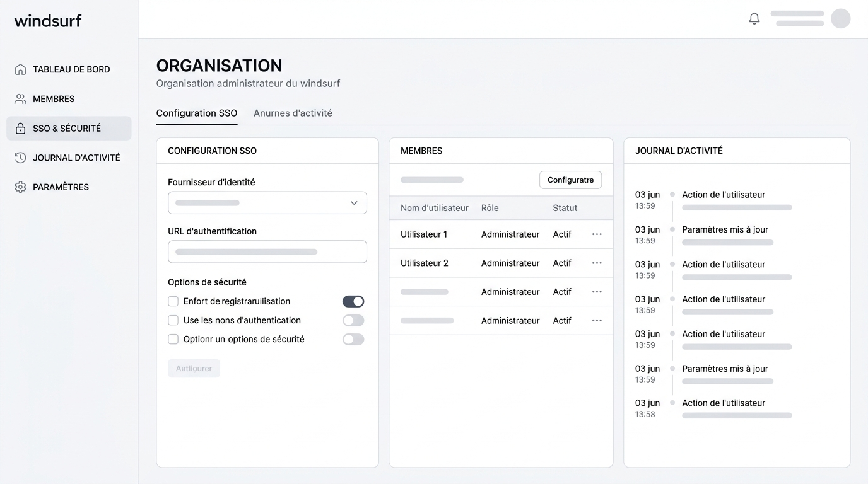The height and width of the screenshot is (484, 868).
Task: Click the URL d'authentification input field
Action: (267, 251)
